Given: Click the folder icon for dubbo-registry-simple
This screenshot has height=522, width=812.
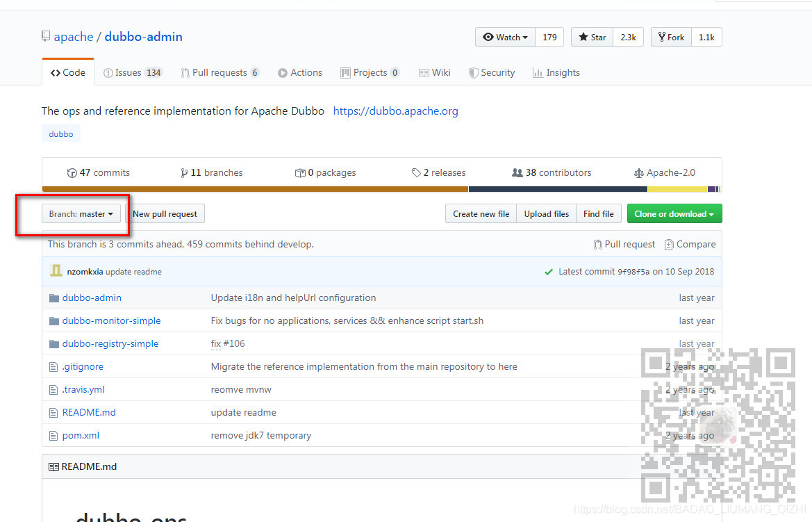Looking at the screenshot, I should pos(54,343).
